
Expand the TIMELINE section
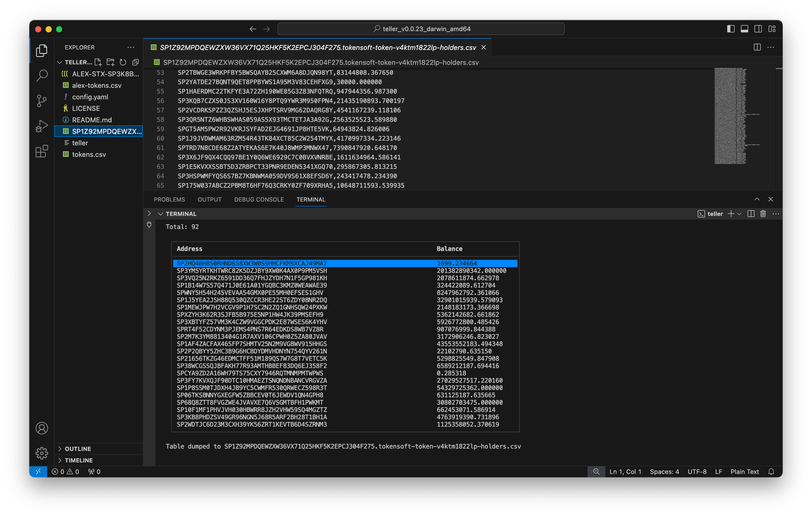[78, 460]
